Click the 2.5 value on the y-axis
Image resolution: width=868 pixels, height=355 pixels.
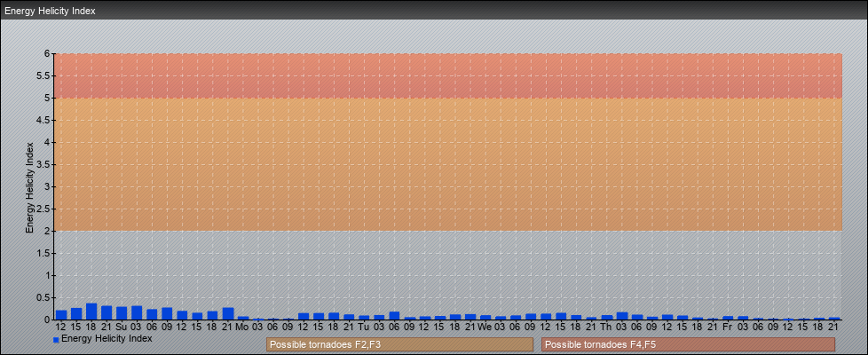pyautogui.click(x=44, y=209)
